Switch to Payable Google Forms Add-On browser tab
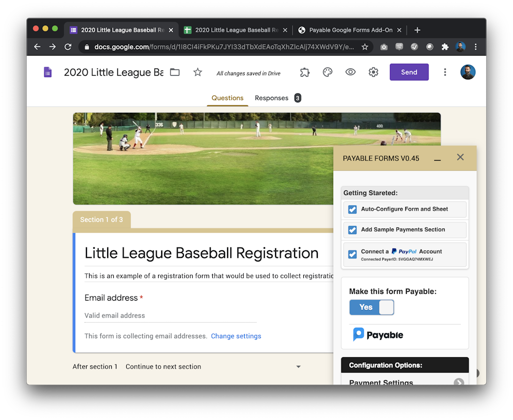Image resolution: width=513 pixels, height=420 pixels. (x=350, y=30)
